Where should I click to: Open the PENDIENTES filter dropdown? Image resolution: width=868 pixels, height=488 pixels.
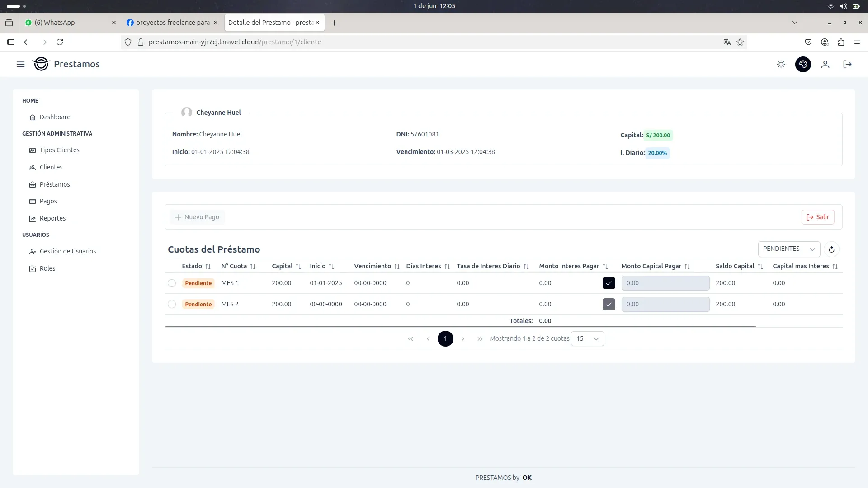pyautogui.click(x=789, y=249)
